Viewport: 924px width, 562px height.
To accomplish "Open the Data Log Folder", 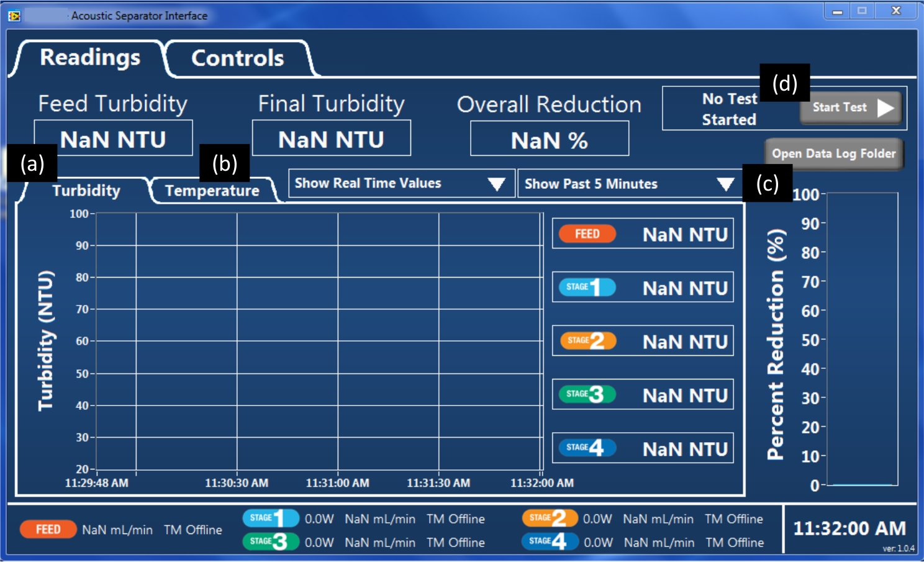I will (x=834, y=153).
